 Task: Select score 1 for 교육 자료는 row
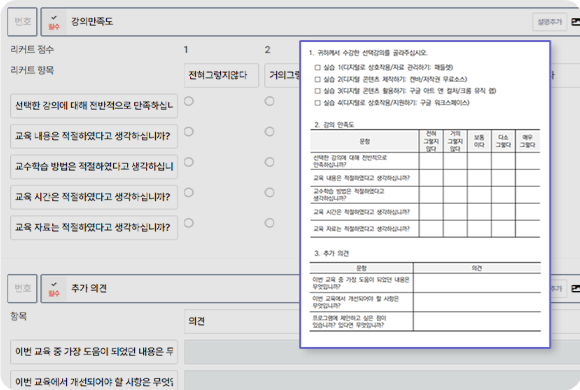click(x=189, y=223)
